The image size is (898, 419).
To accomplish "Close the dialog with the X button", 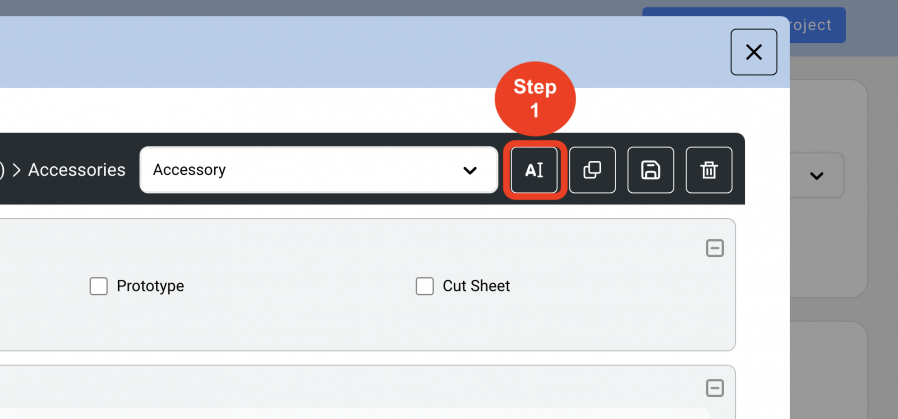I will coord(754,52).
